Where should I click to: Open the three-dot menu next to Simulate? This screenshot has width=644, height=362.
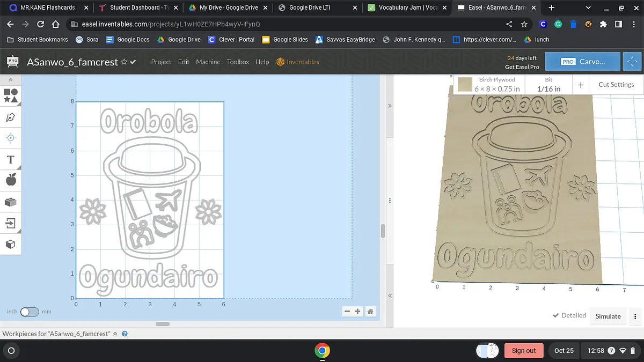pyautogui.click(x=635, y=316)
